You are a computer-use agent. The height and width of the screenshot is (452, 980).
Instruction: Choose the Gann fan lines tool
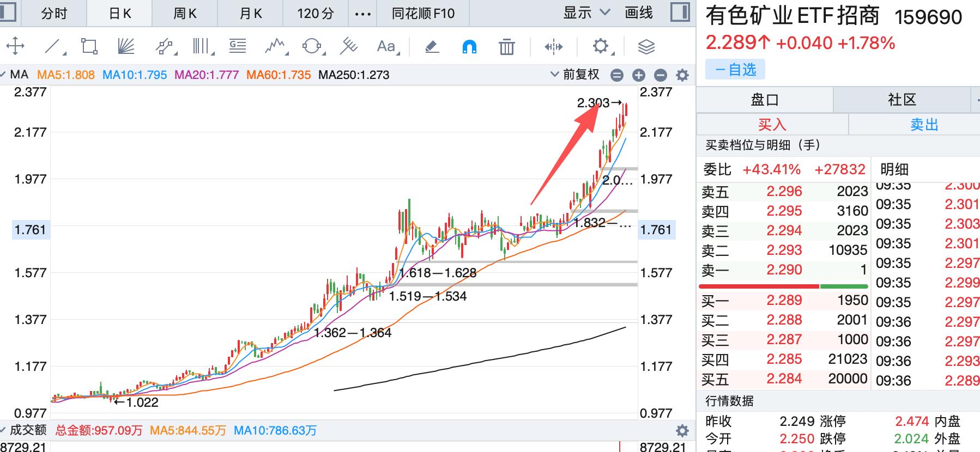126,46
